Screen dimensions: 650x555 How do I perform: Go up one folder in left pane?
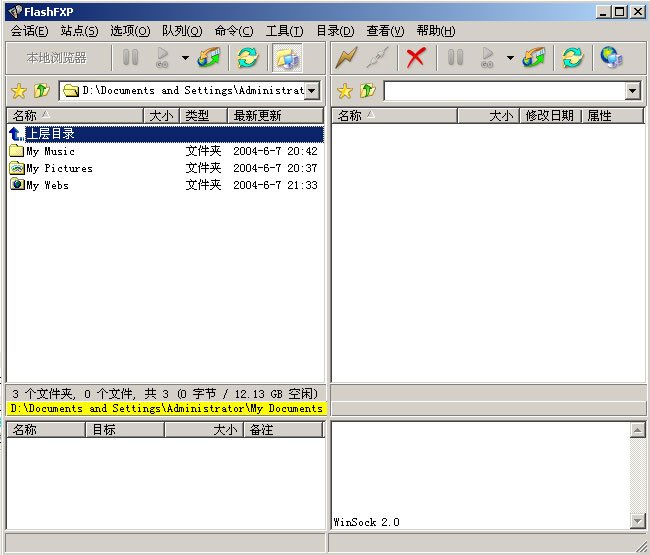(x=41, y=90)
